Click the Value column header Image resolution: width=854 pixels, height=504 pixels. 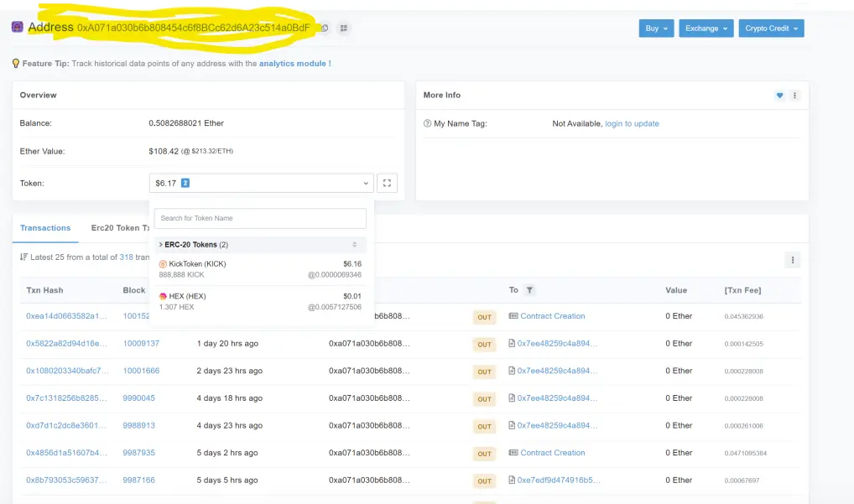(x=676, y=290)
